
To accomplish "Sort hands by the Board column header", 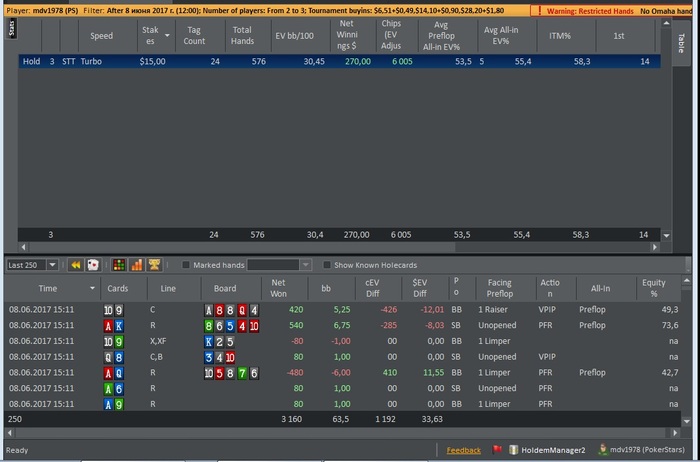I will tap(225, 288).
